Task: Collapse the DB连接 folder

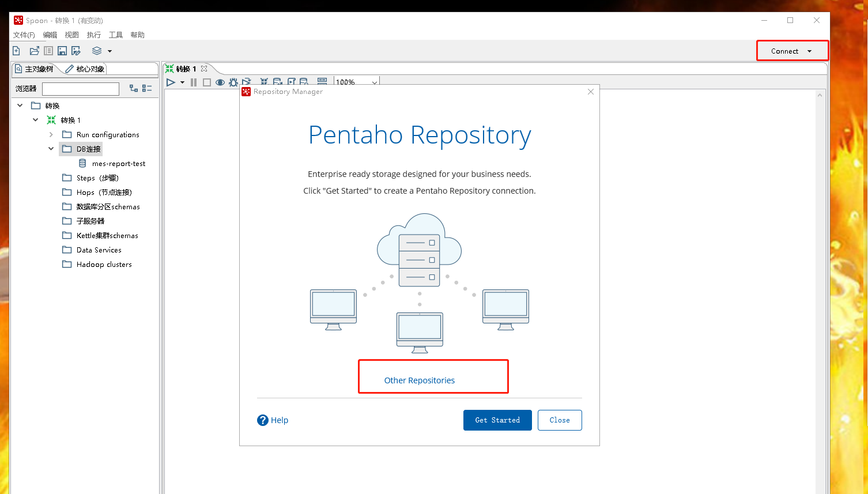Action: point(51,149)
